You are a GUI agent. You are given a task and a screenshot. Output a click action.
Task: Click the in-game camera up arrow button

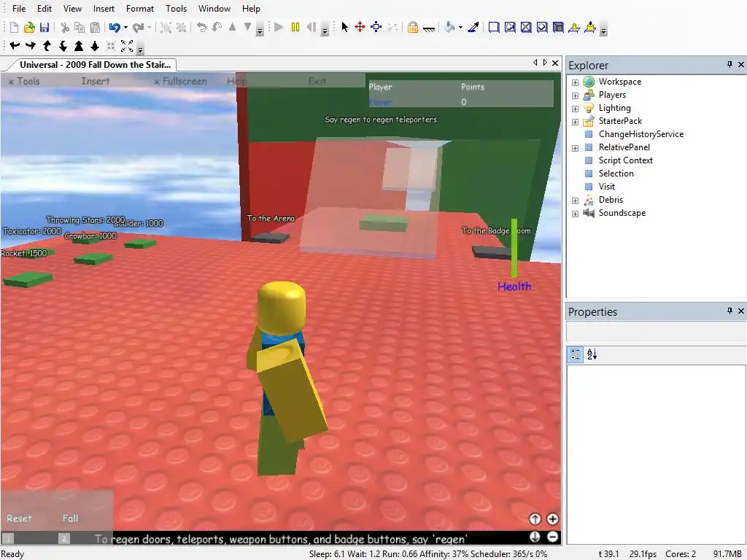[x=535, y=519]
